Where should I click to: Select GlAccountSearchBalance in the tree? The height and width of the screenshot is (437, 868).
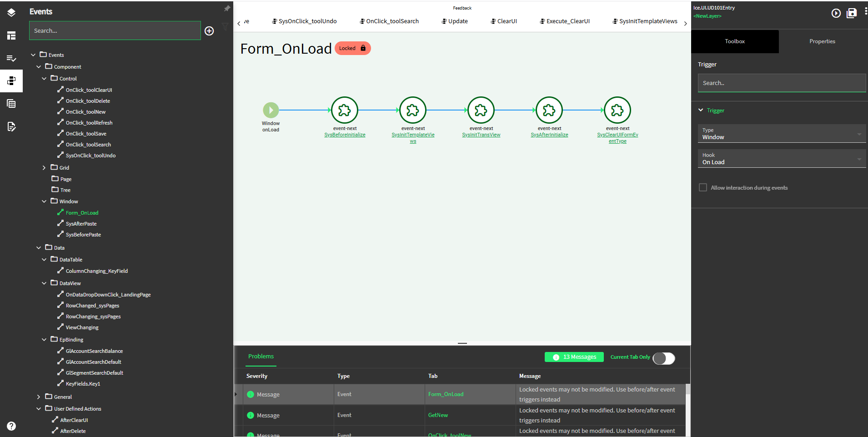(x=94, y=351)
